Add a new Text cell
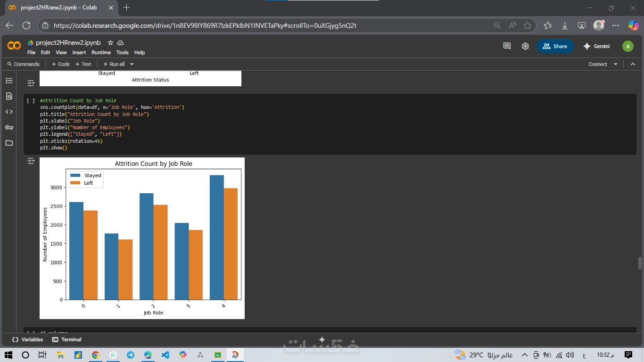Image resolution: width=644 pixels, height=362 pixels. coord(83,64)
